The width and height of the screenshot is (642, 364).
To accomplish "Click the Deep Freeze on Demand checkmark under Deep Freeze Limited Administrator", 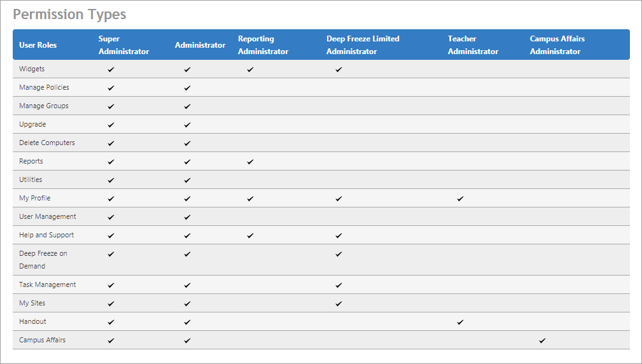I will coord(338,254).
